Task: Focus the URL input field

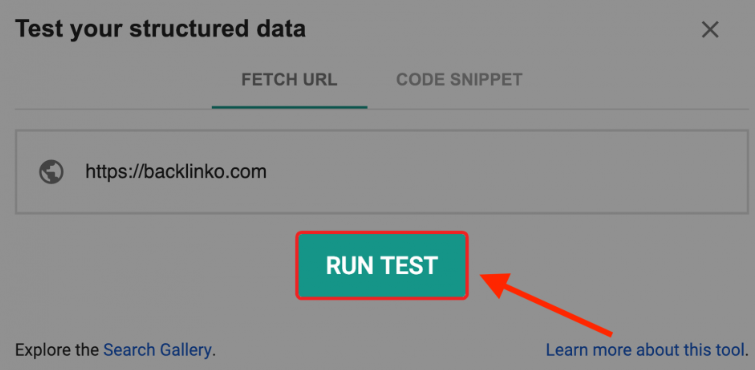Action: point(382,172)
